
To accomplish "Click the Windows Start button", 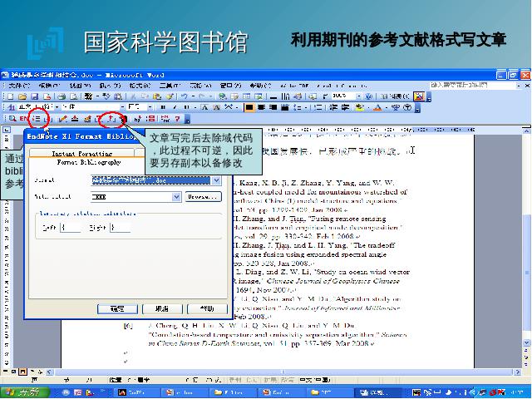I will (25, 392).
